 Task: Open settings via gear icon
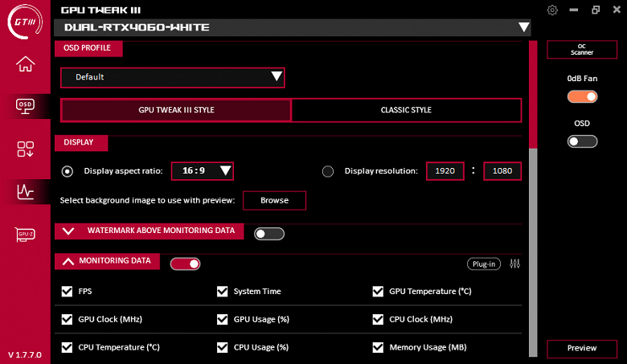552,10
